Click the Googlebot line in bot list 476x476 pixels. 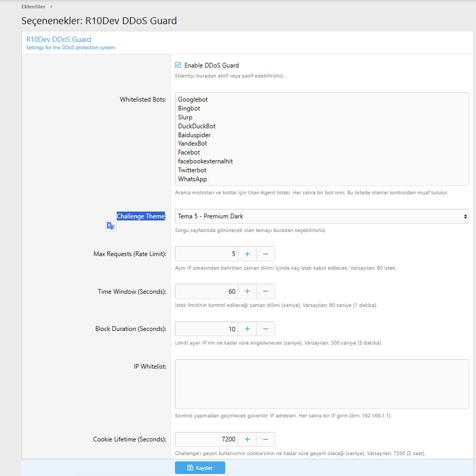pyautogui.click(x=193, y=99)
